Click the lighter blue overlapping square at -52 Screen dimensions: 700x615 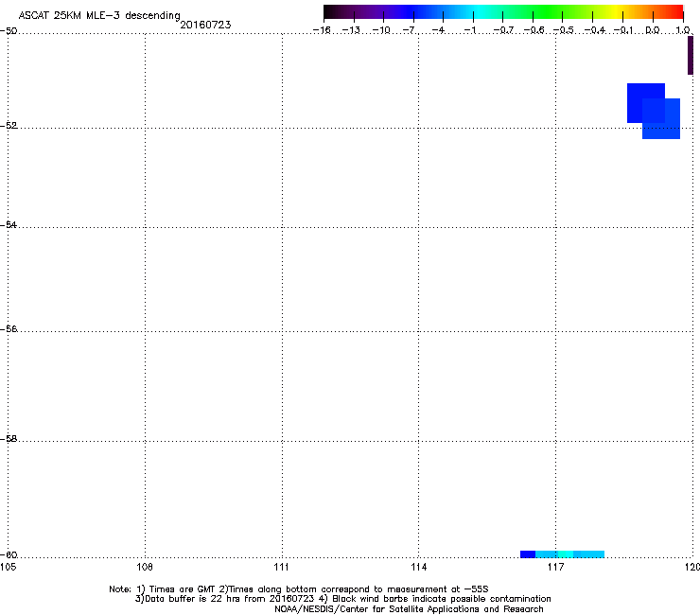(661, 119)
